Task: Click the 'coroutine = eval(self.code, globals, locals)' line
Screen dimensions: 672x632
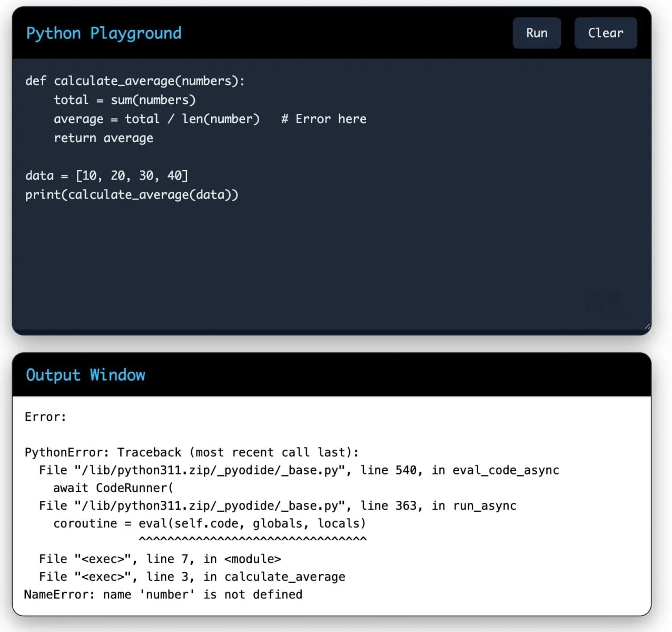Action: click(210, 524)
